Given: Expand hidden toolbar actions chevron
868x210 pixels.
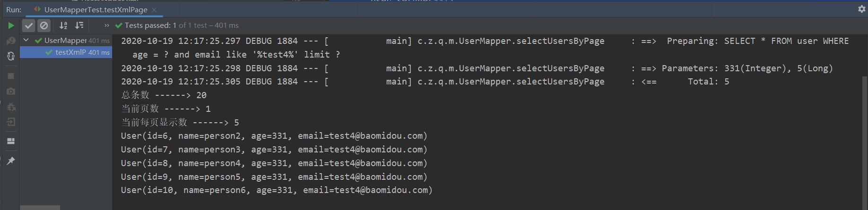Looking at the screenshot, I should [x=107, y=25].
